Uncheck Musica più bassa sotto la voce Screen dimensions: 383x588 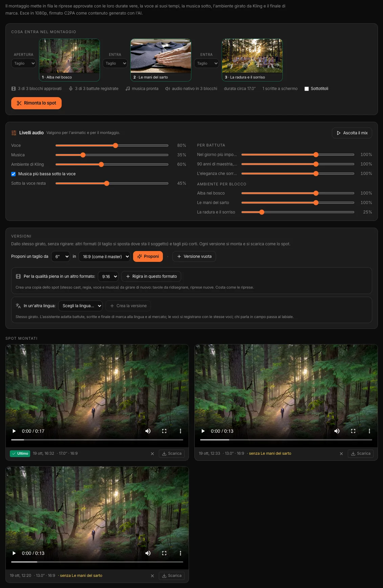[x=14, y=174]
